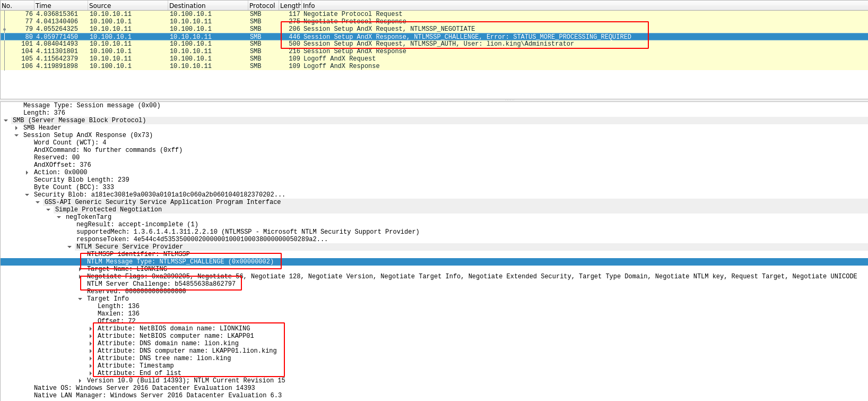868x401 pixels.
Task: Collapse the GSS-API Generic Security Service node
Action: [x=38, y=202]
